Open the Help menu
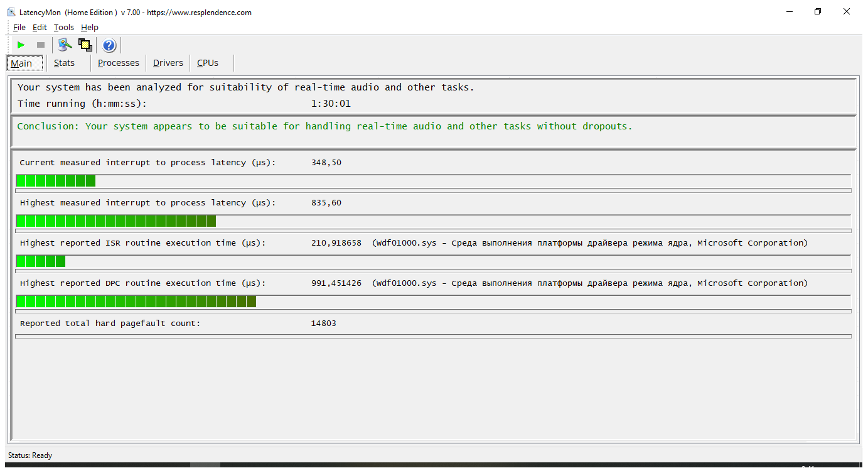Screen dimensions: 868x468 click(x=90, y=28)
